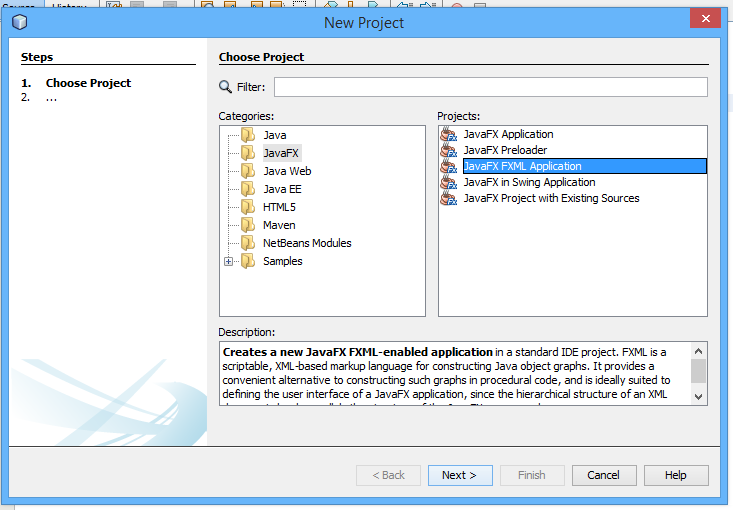
Task: Click the disabled < Back button
Action: [x=388, y=475]
